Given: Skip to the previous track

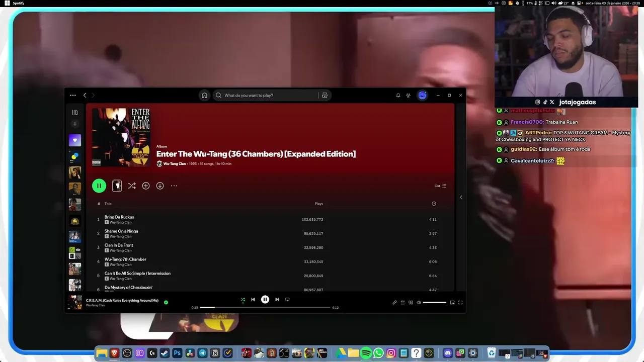Looking at the screenshot, I should pyautogui.click(x=253, y=299).
